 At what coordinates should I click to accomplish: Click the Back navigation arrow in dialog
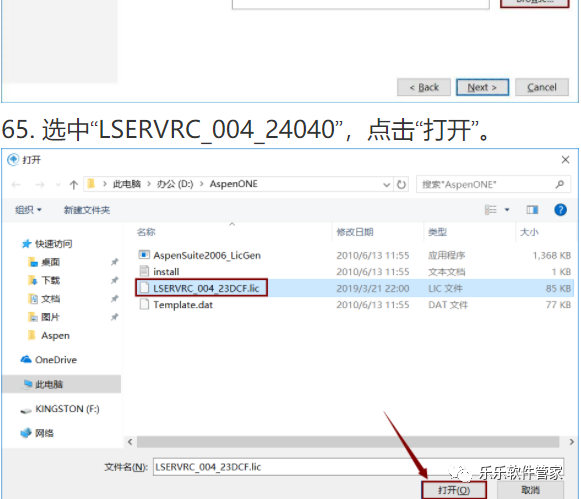point(16,184)
